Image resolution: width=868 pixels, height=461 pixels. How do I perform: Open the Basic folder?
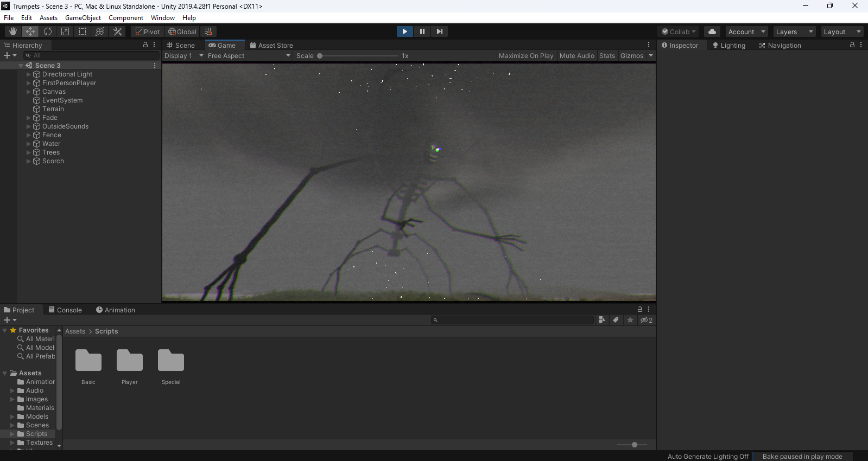point(88,367)
